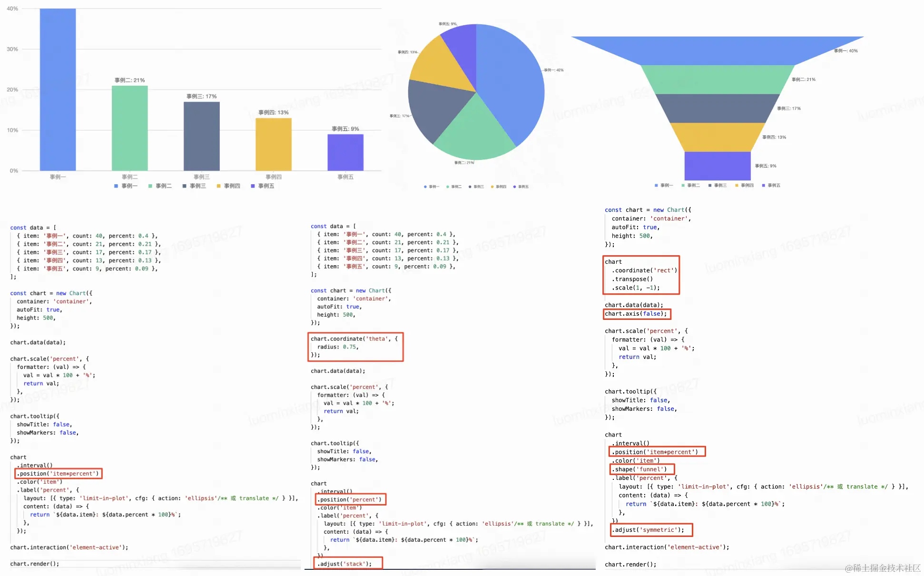Click the yellow 事例四 legend marker under pie chart
This screenshot has width=924, height=576.
pos(492,187)
